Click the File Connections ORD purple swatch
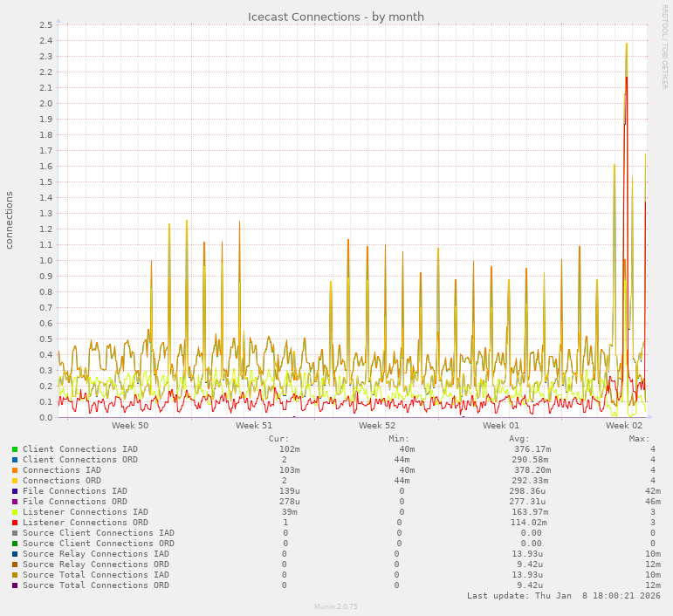The image size is (673, 616). tap(15, 502)
